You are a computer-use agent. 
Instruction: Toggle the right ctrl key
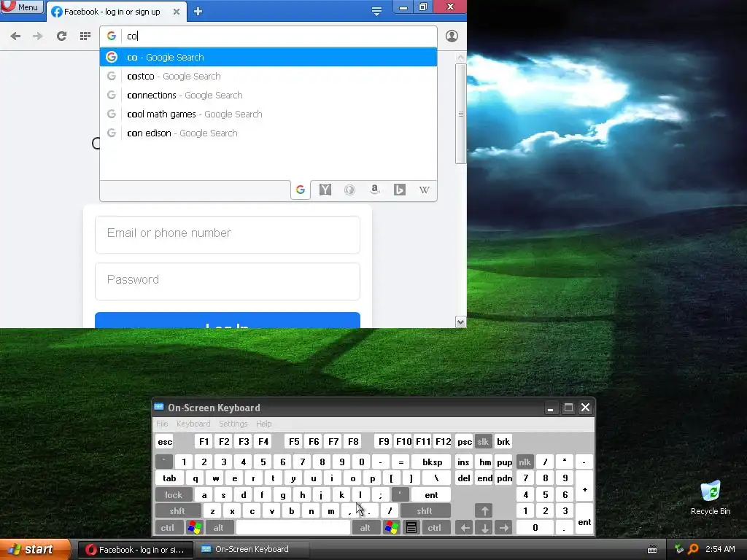tap(435, 528)
